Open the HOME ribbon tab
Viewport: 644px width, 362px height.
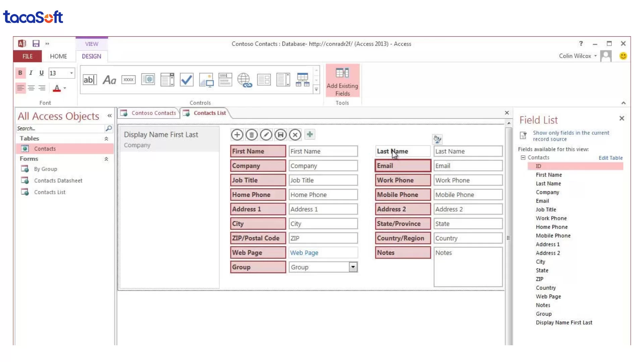click(58, 56)
